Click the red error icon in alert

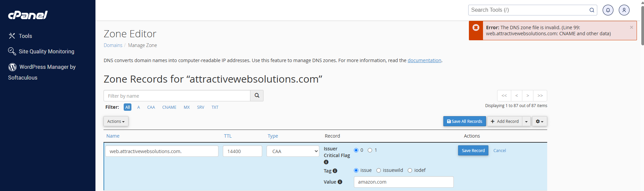(476, 28)
